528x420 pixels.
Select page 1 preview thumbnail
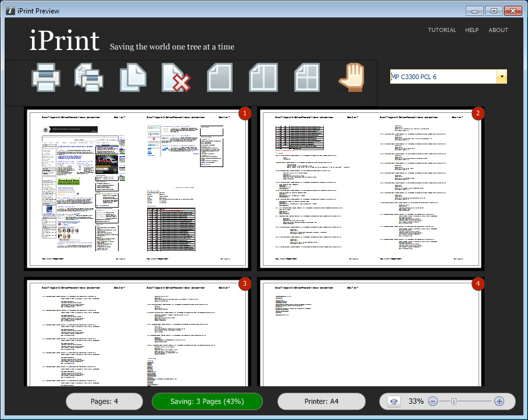137,188
